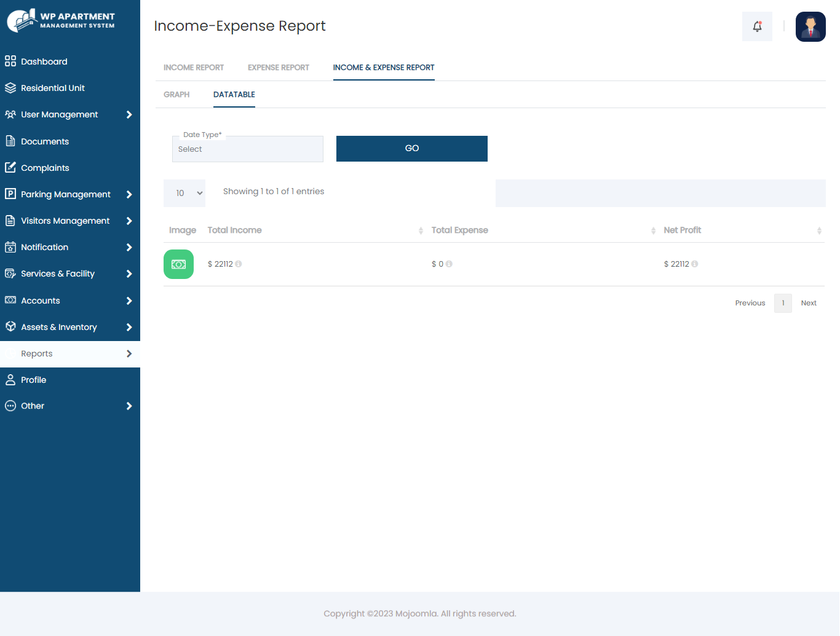Click the Income-Expense Report page title
Viewport: 840px width, 636px height.
pos(240,26)
